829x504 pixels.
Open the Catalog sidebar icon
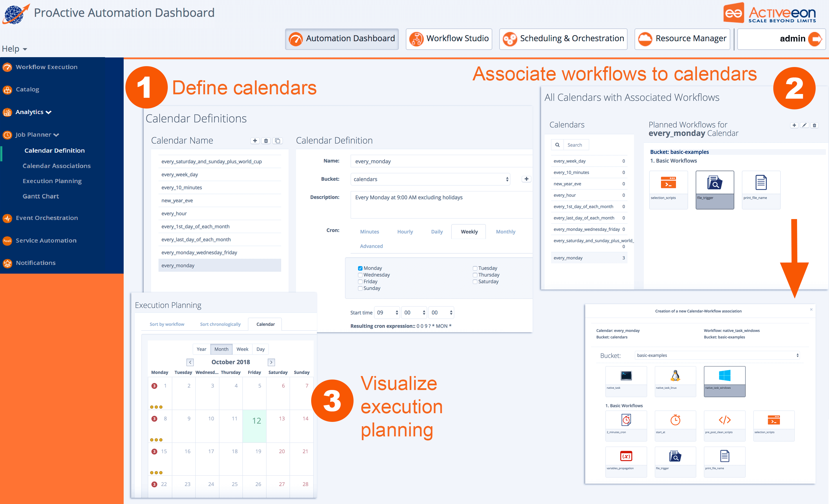click(x=8, y=90)
